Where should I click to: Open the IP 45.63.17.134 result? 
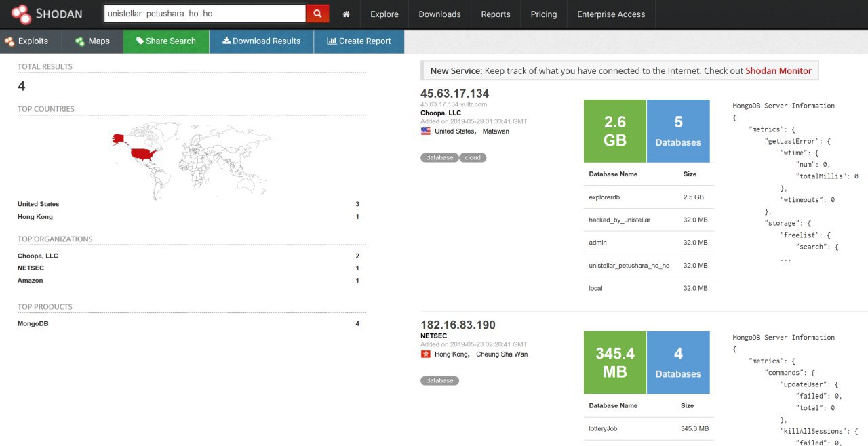pos(454,94)
